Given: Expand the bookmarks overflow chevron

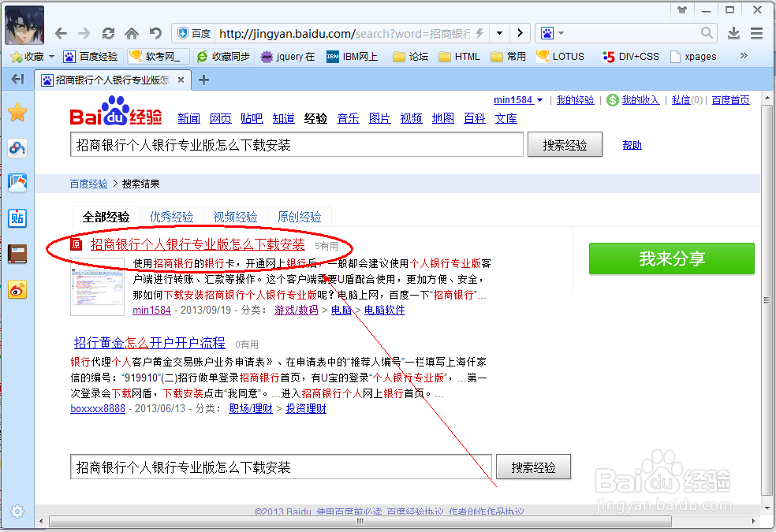Looking at the screenshot, I should pyautogui.click(x=744, y=56).
